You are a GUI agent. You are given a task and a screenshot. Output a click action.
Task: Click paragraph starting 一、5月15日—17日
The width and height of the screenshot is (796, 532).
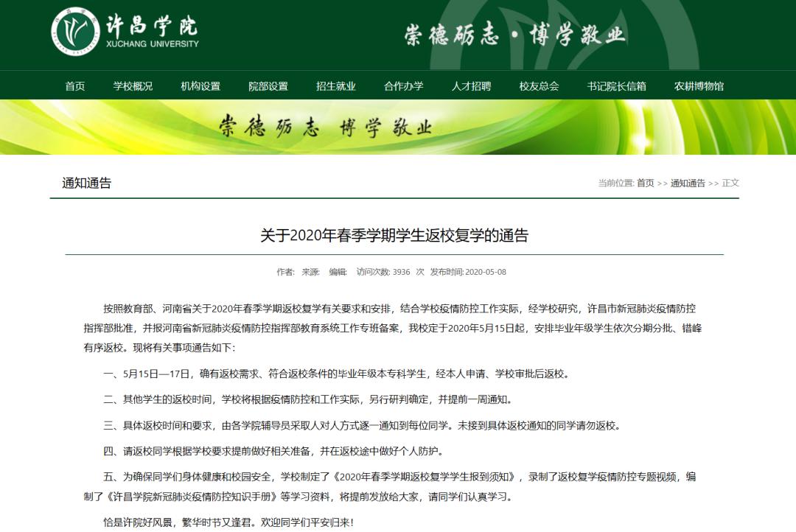(x=337, y=374)
